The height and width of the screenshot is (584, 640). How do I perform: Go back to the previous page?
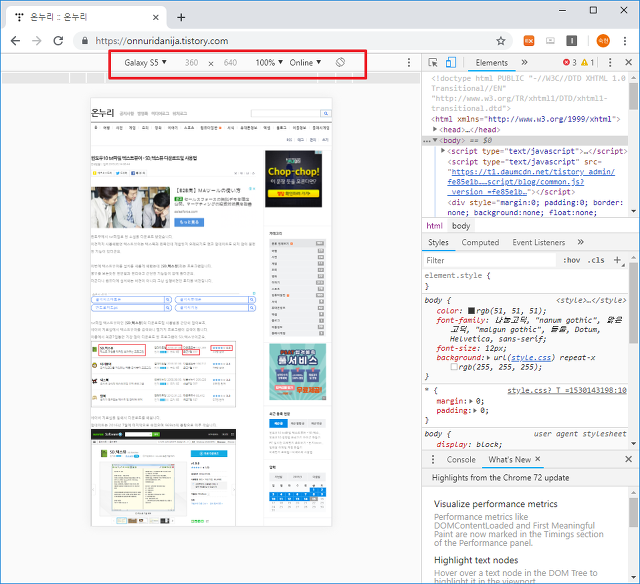(16, 40)
